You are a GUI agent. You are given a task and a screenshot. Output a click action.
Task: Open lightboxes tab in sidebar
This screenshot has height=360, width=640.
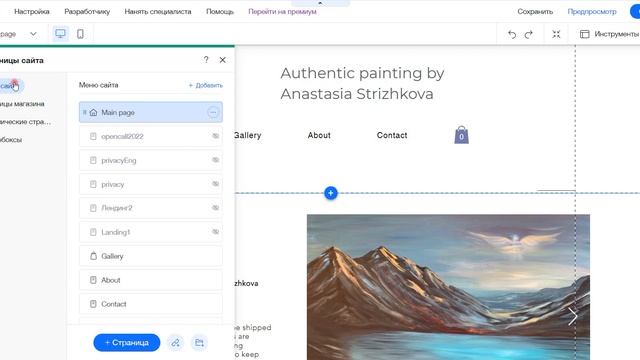pyautogui.click(x=11, y=140)
